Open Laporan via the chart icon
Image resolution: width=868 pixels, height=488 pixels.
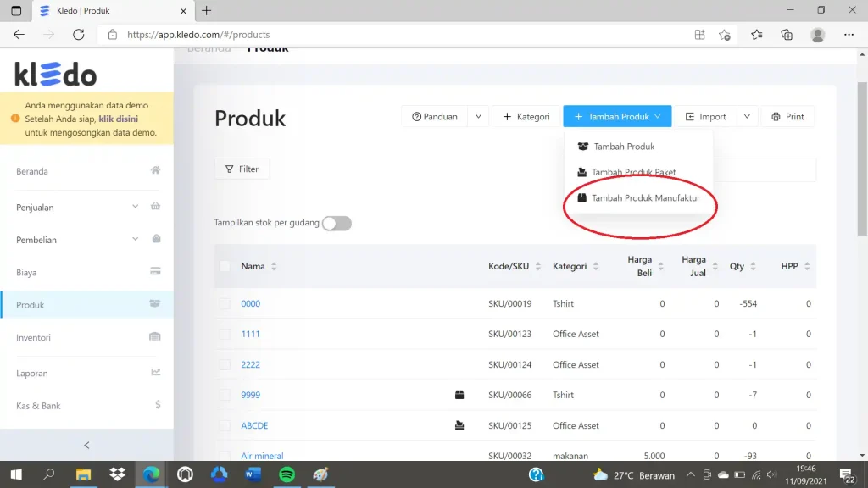(x=156, y=373)
